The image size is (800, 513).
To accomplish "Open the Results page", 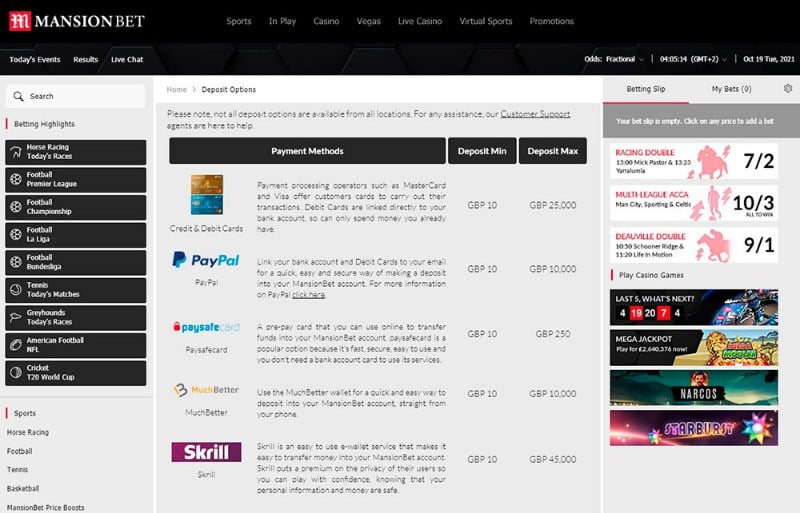I will pyautogui.click(x=85, y=59).
